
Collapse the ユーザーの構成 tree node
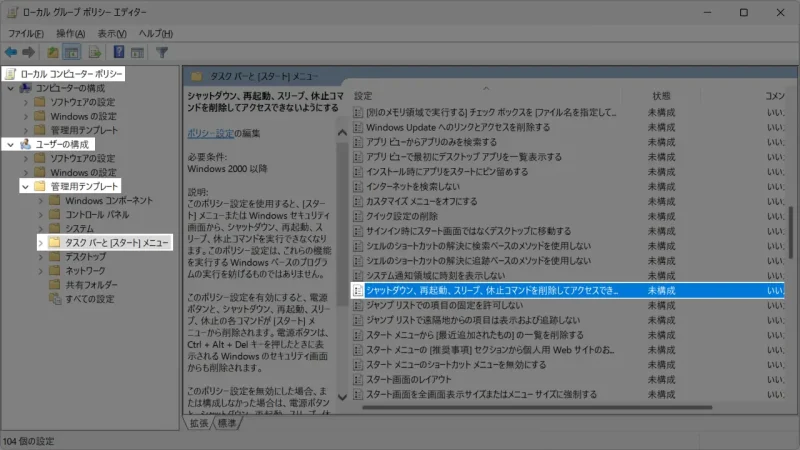[x=10, y=144]
